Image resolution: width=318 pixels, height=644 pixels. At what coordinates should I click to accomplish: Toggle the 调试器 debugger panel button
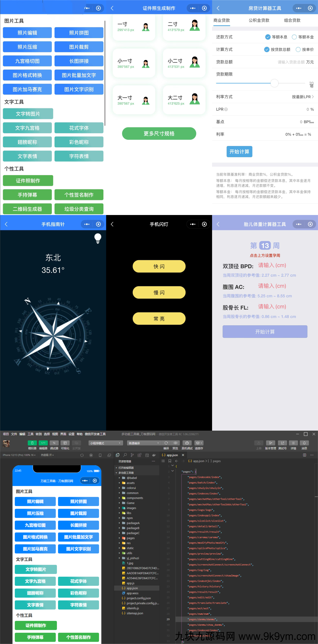click(x=54, y=443)
